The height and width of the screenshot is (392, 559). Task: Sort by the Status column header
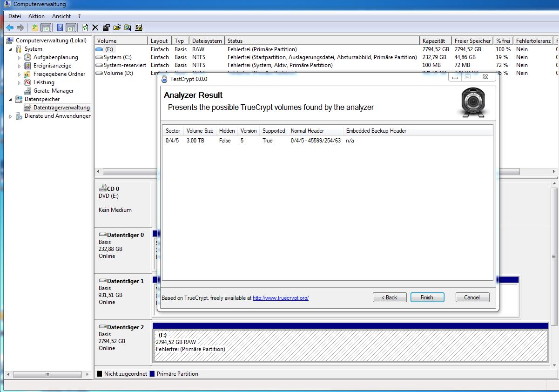[322, 41]
